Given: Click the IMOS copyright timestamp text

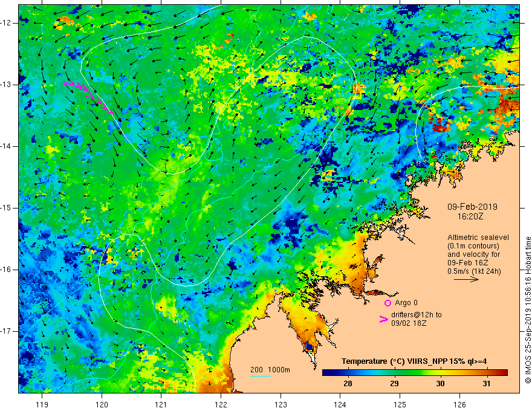Looking at the screenshot, I should [528, 310].
